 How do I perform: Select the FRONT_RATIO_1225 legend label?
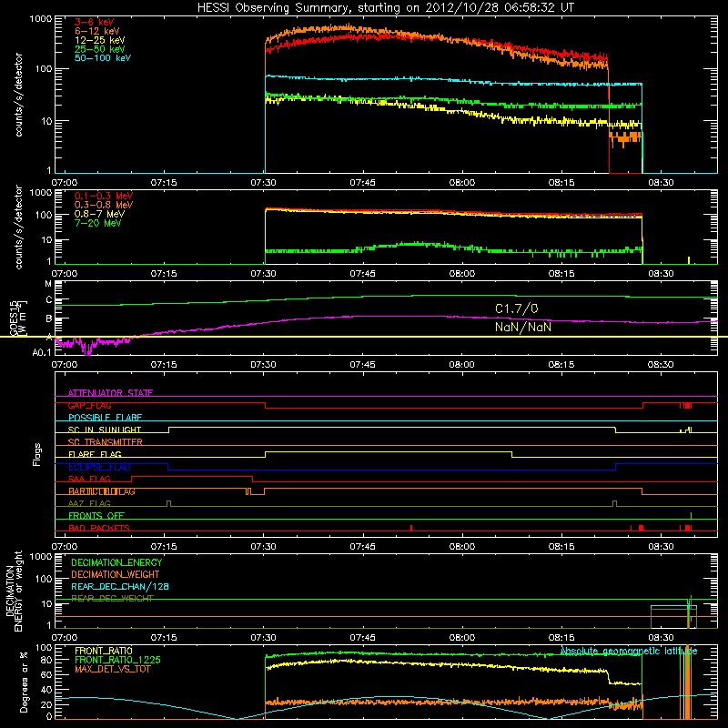[118, 660]
